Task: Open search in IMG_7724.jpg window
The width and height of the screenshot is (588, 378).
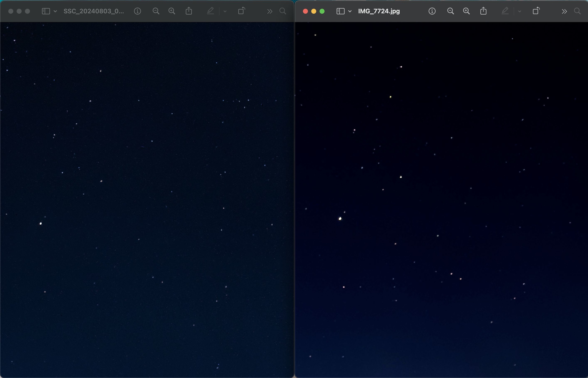Action: pyautogui.click(x=577, y=11)
